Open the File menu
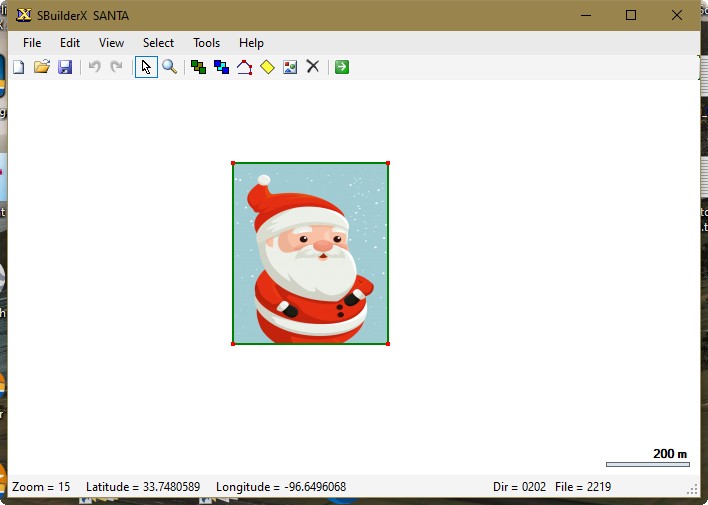This screenshot has width=708, height=505. click(32, 43)
